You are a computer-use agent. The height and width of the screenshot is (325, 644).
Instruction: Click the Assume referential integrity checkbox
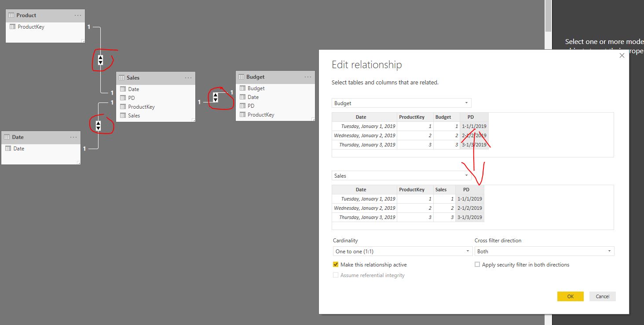pos(336,275)
